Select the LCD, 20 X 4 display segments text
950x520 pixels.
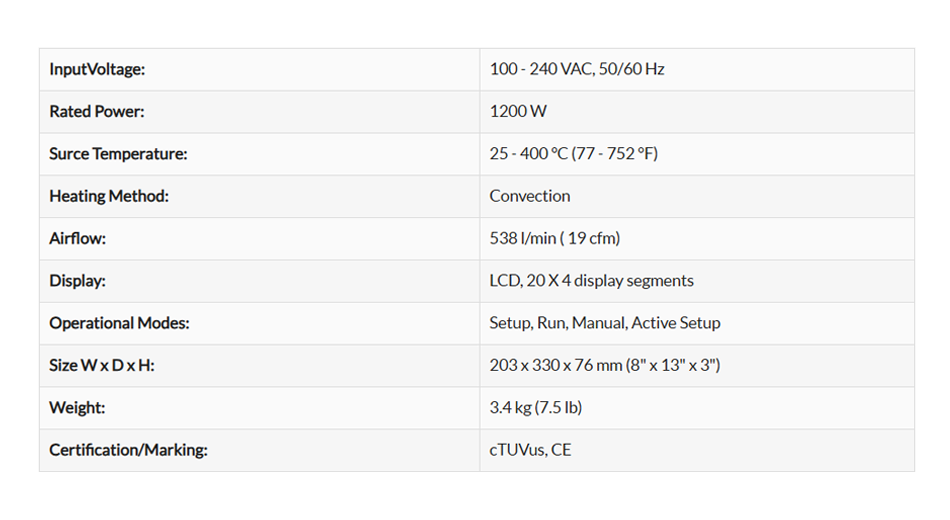591,281
